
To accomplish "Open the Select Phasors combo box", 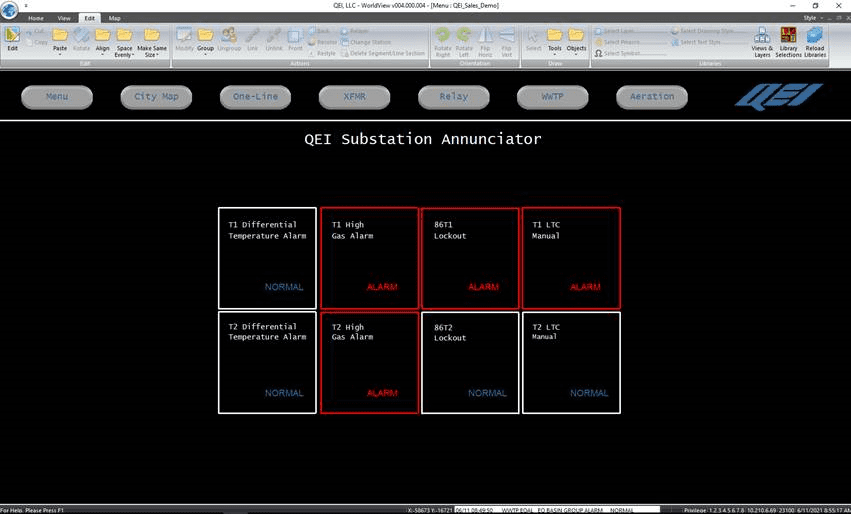I will click(x=631, y=42).
